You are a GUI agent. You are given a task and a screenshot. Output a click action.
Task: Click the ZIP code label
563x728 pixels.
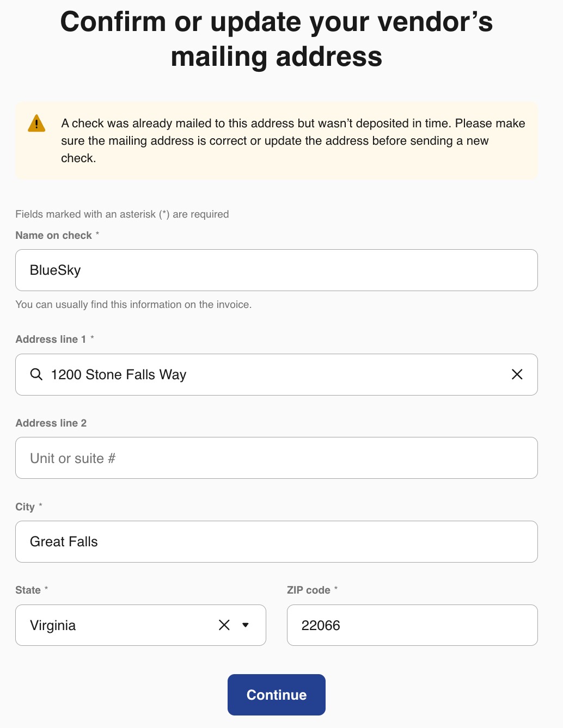pyautogui.click(x=309, y=590)
